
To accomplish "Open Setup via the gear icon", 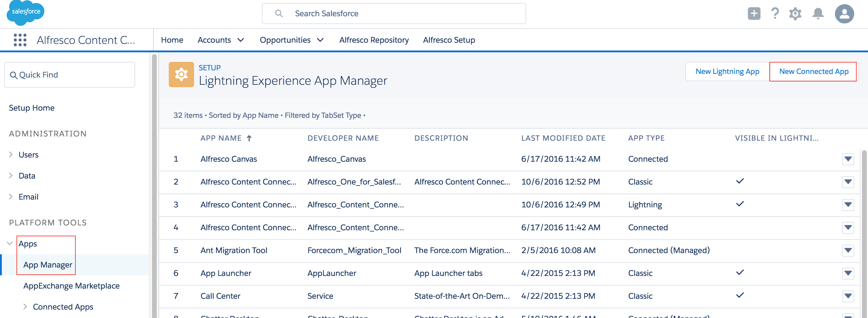I will tap(795, 13).
